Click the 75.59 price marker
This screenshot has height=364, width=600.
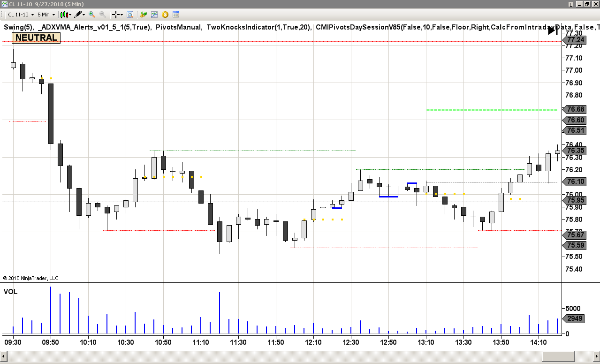[x=575, y=245]
